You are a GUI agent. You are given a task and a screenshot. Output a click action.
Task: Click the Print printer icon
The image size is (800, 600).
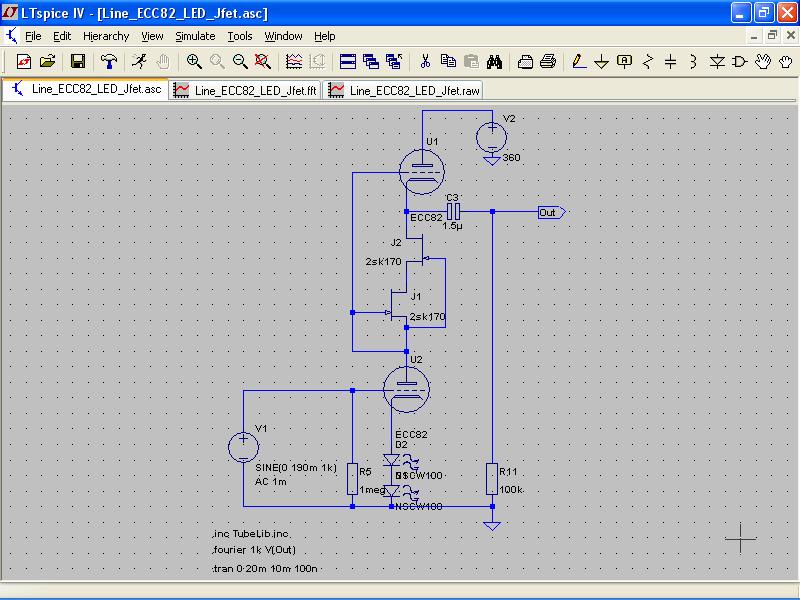[x=548, y=62]
